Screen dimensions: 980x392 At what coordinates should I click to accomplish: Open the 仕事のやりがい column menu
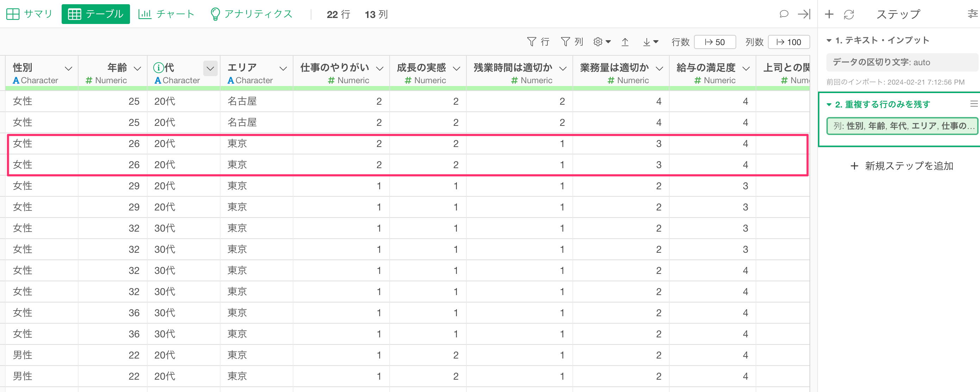pos(380,68)
